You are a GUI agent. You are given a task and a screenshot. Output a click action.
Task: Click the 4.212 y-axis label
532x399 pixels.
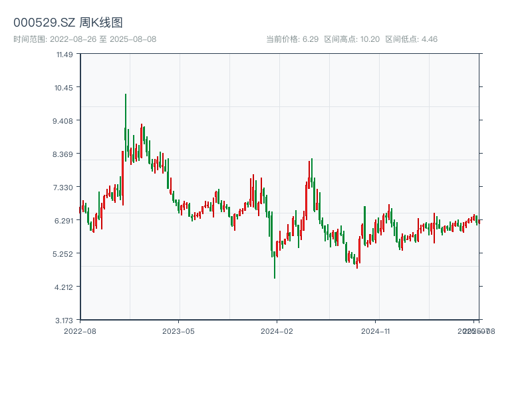(x=64, y=287)
